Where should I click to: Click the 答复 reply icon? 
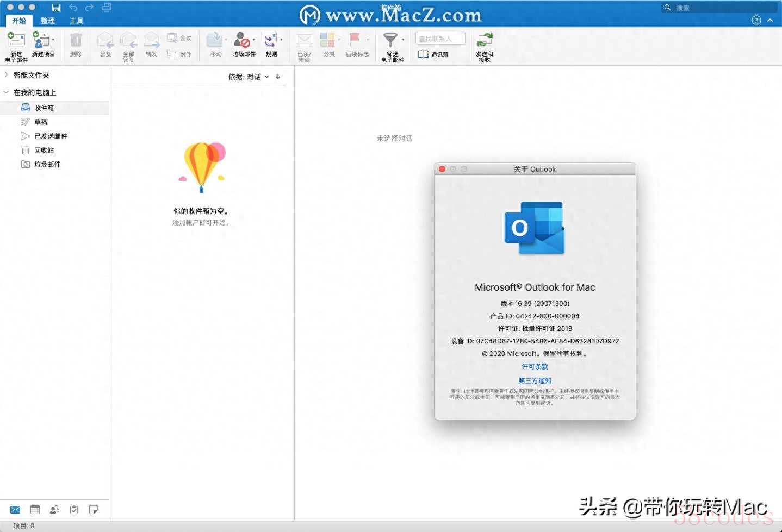tap(105, 40)
